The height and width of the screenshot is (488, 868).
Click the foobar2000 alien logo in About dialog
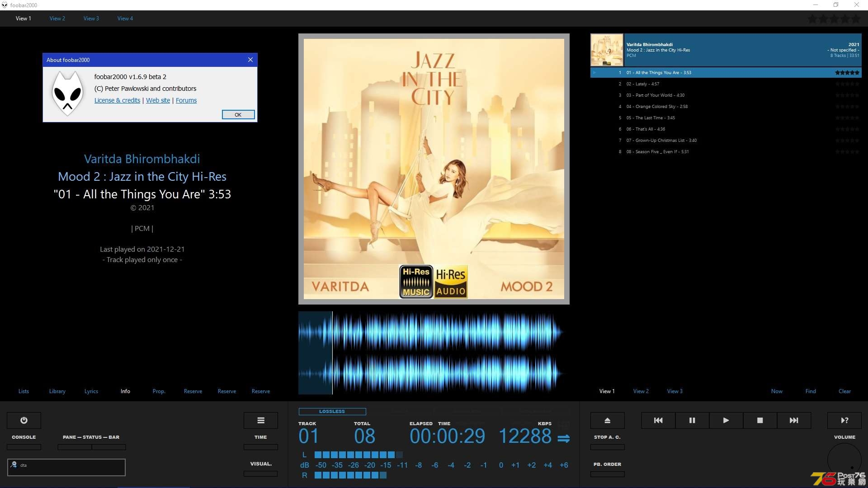tap(67, 94)
